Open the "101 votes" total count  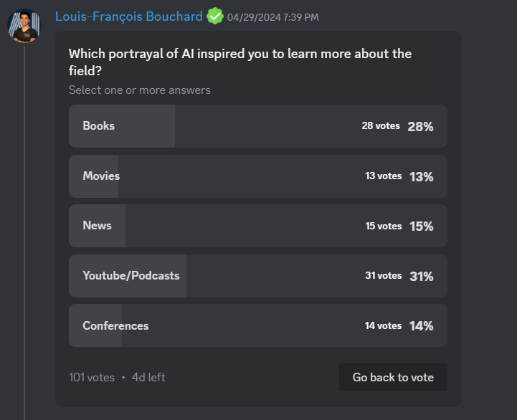click(92, 377)
